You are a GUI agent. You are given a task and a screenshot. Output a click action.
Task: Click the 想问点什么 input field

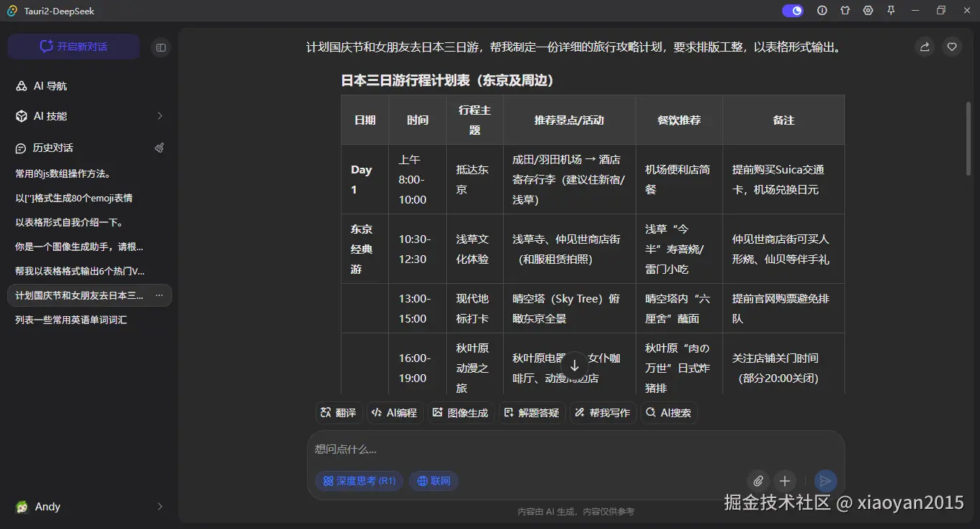502,449
